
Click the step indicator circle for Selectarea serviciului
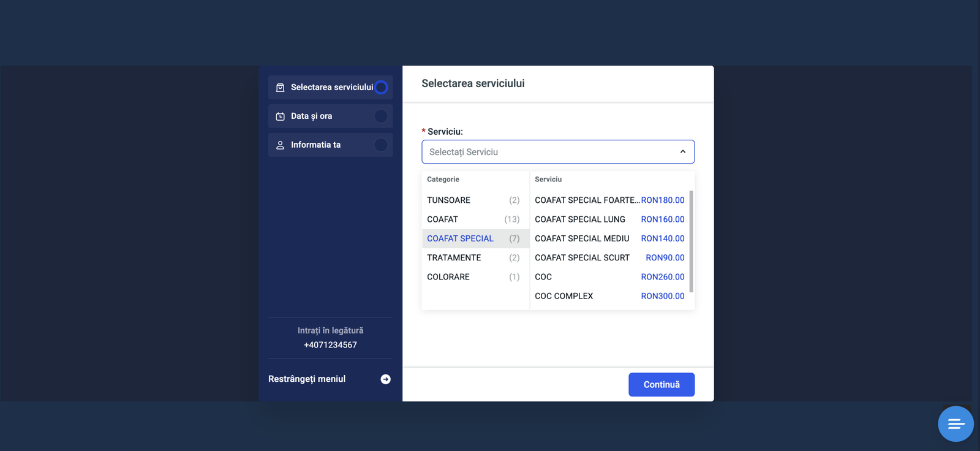381,88
